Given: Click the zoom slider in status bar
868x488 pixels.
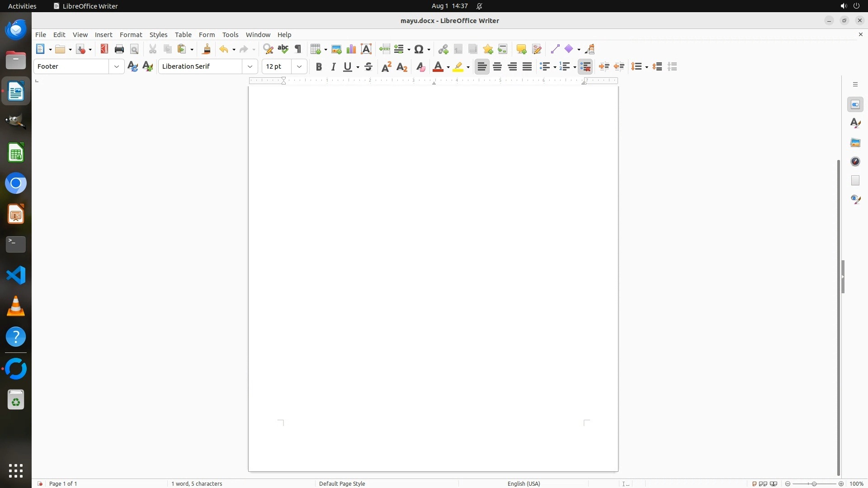Looking at the screenshot, I should coord(814,483).
